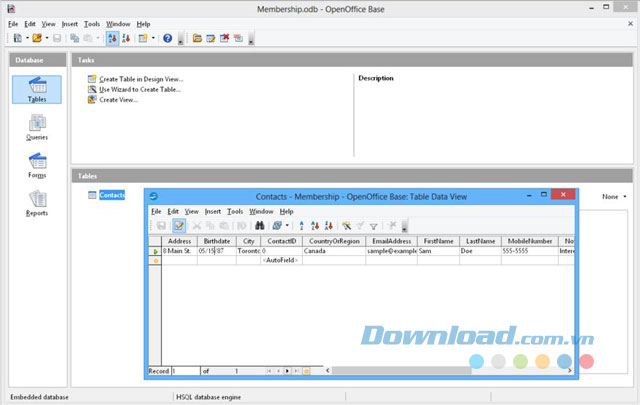Toggle Edit Data icon in Table Data View
The width and height of the screenshot is (640, 405).
(x=179, y=226)
